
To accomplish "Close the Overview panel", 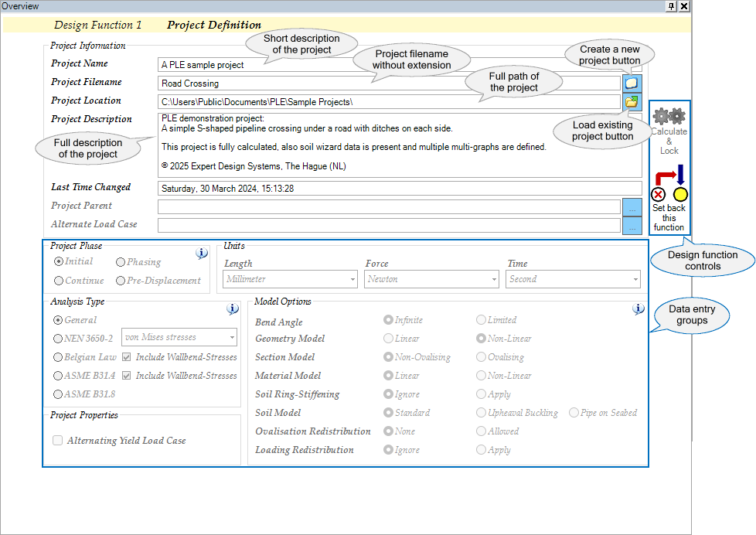I will click(684, 6).
